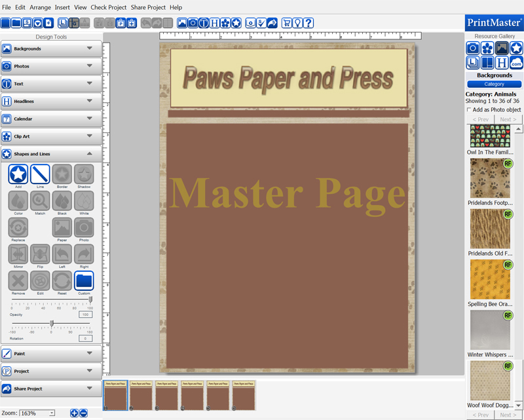Image resolution: width=524 pixels, height=420 pixels.
Task: Expand the Calendar panel
Action: 52,119
